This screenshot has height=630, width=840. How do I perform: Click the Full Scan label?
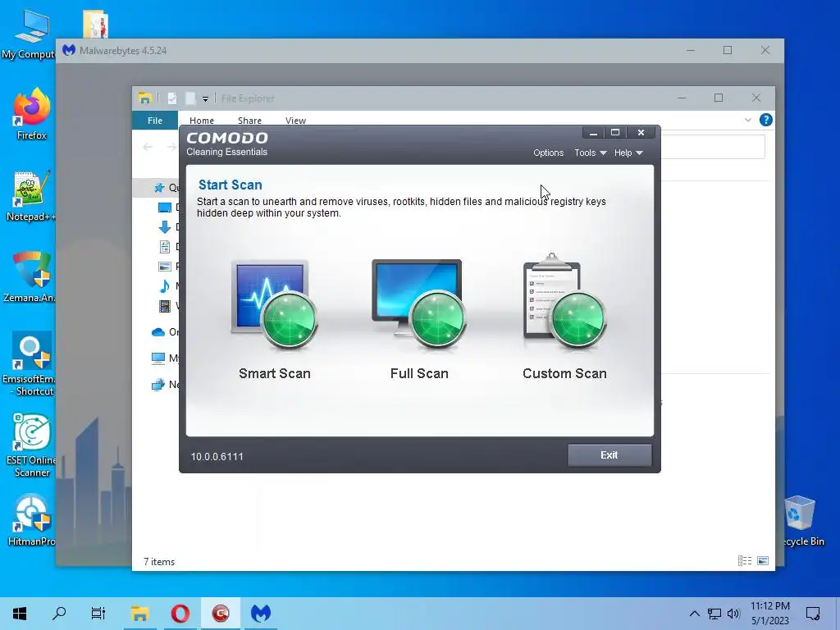point(419,373)
